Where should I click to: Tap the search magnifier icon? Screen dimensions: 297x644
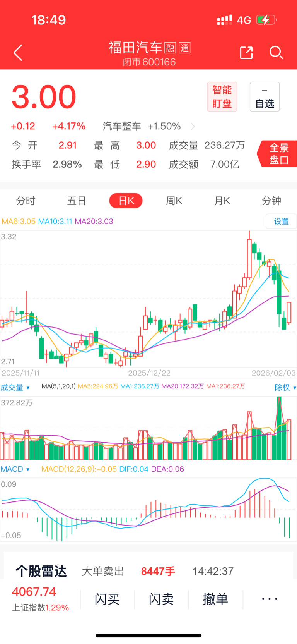pos(276,53)
